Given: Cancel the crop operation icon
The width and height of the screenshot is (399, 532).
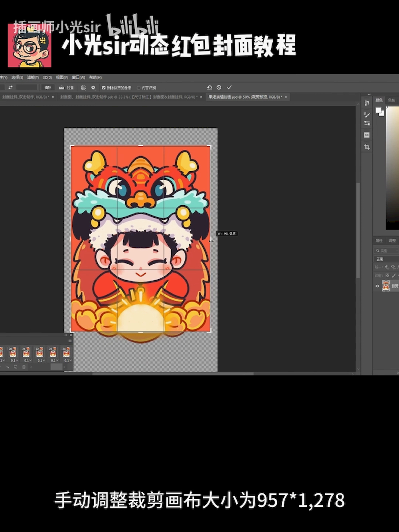Looking at the screenshot, I should (219, 87).
